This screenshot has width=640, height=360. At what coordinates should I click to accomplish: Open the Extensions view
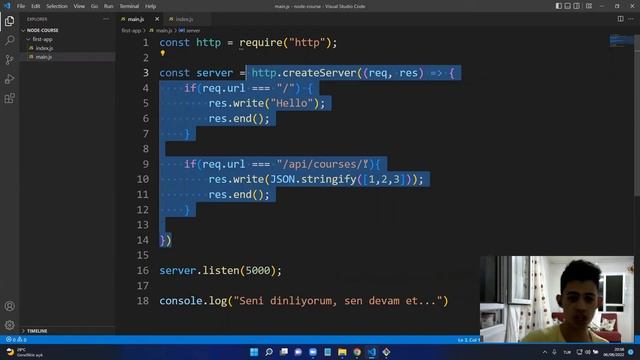click(9, 98)
